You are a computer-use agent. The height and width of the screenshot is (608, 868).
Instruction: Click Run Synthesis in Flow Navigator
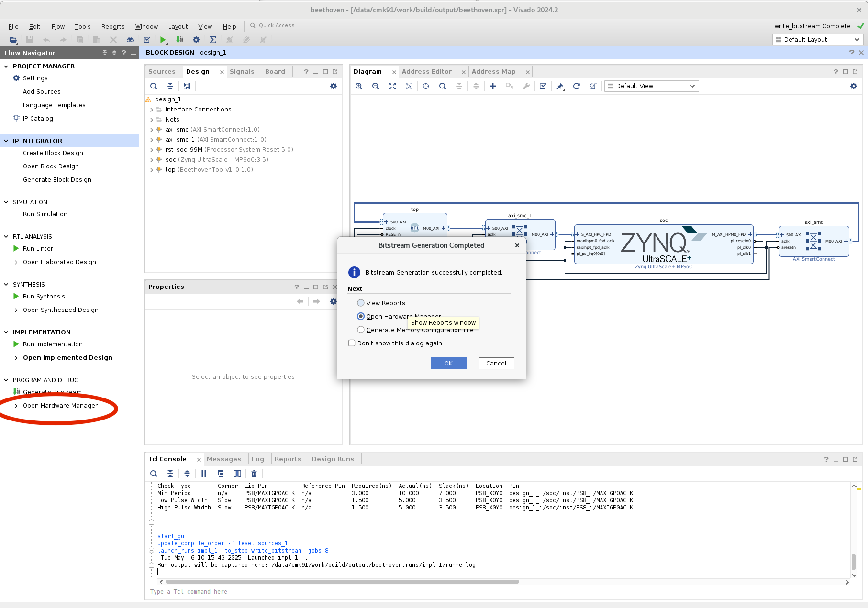coord(44,297)
